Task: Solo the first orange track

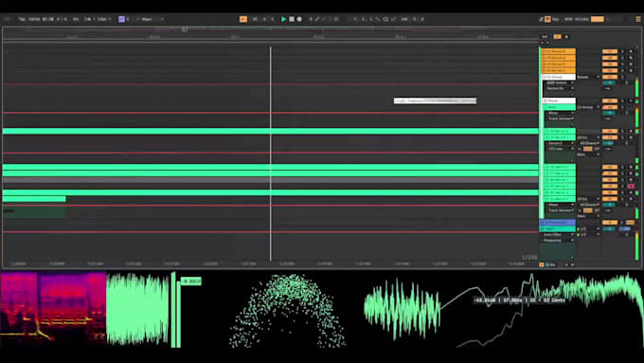Action: coord(622,51)
